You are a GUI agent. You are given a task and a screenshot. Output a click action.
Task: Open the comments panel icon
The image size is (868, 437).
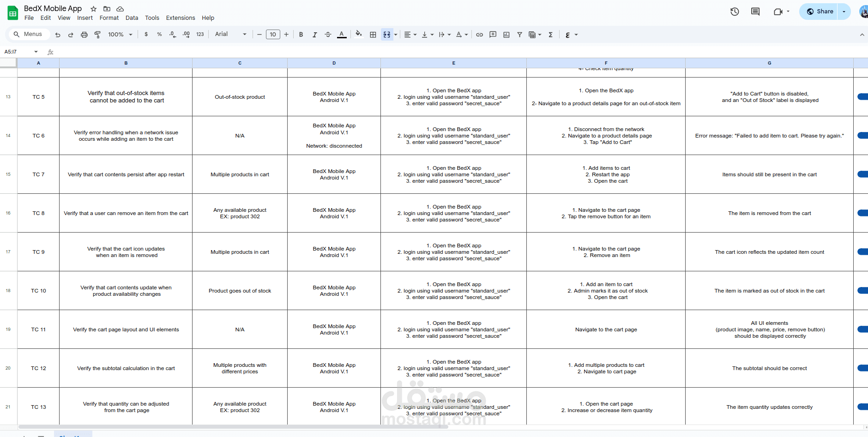point(755,12)
